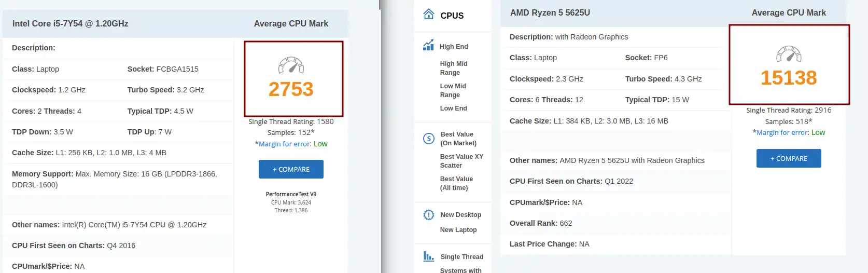Select TDP Up: 7 W text
Screen dimensions: 868x273
pos(149,132)
